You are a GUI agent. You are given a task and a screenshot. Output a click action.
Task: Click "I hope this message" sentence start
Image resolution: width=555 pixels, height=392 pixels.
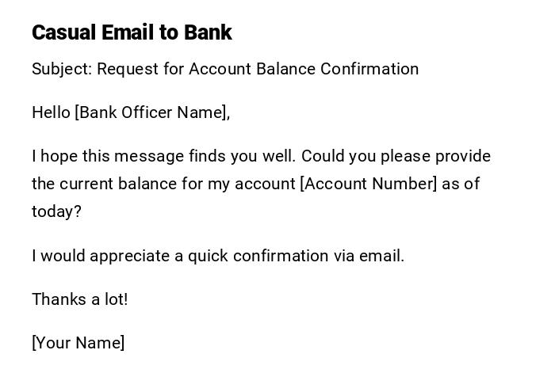(x=83, y=156)
